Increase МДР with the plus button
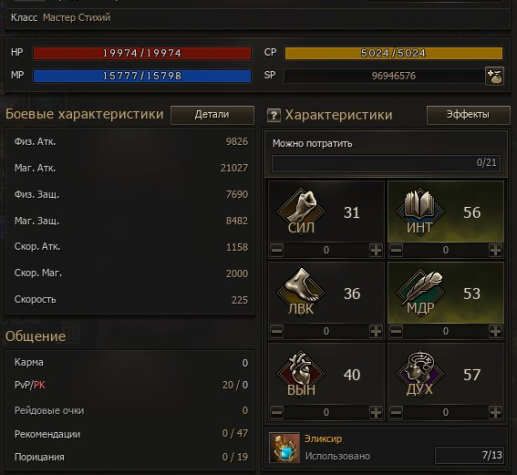The width and height of the screenshot is (517, 475). [x=495, y=331]
